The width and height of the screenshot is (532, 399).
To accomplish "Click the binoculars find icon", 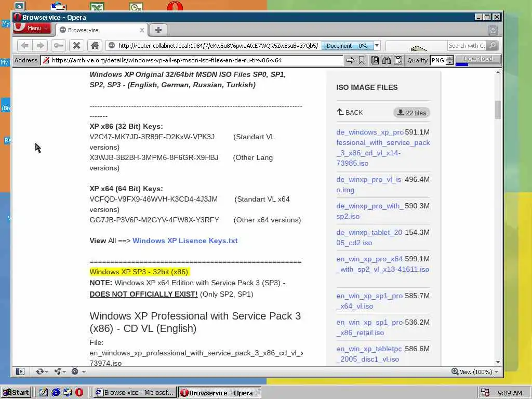I will 387,60.
